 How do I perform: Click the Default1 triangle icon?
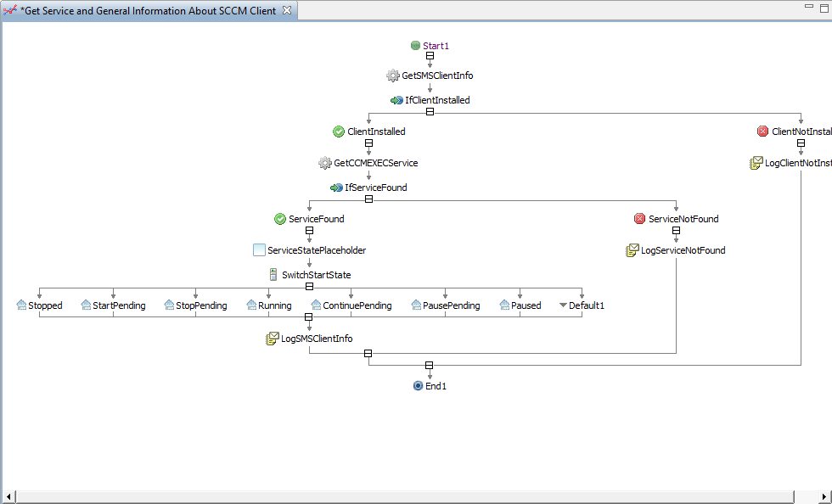coord(563,305)
